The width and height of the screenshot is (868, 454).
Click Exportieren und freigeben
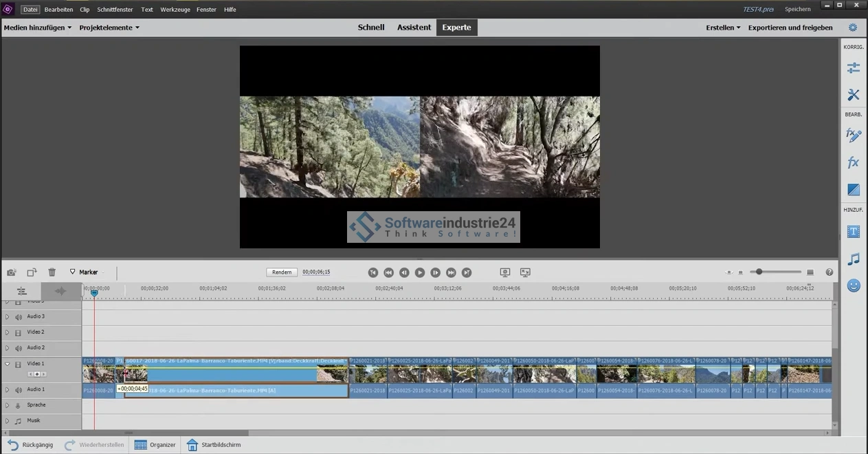pyautogui.click(x=790, y=28)
